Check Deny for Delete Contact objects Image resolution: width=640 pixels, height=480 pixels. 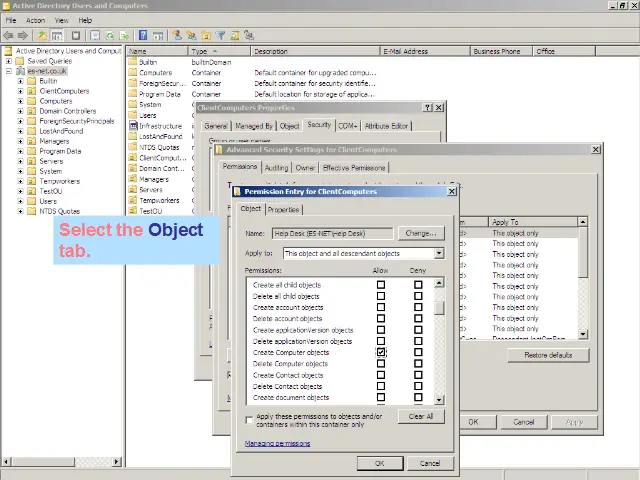click(418, 386)
